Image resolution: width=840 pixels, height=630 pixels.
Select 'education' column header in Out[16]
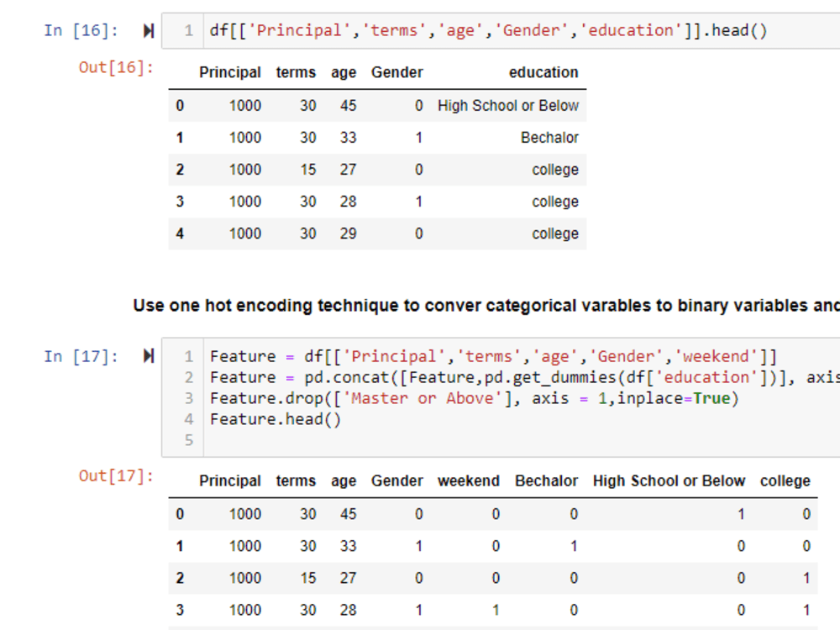(543, 72)
